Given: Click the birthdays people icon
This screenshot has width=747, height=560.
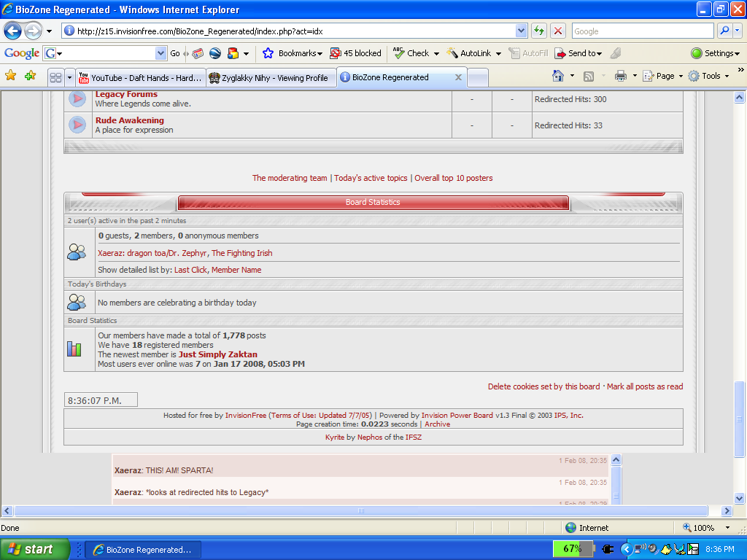Looking at the screenshot, I should (x=77, y=302).
